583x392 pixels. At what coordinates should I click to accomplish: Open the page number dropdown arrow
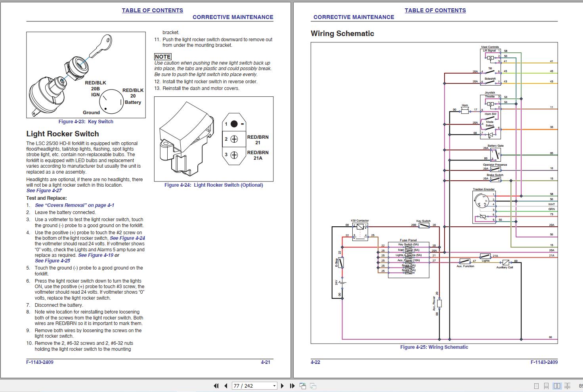tap(274, 386)
